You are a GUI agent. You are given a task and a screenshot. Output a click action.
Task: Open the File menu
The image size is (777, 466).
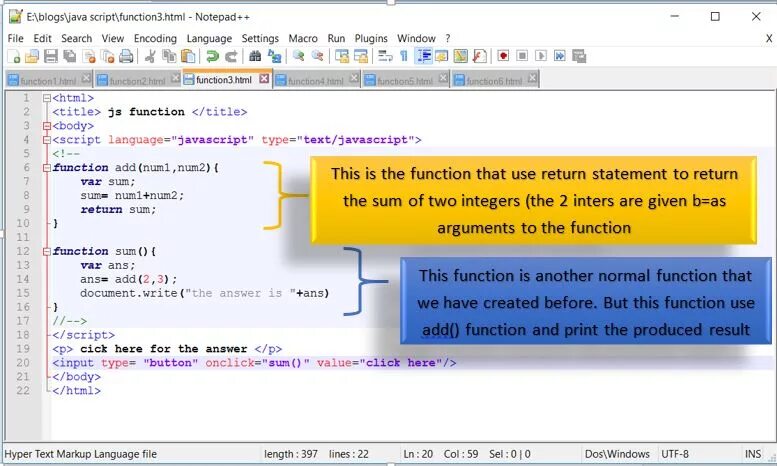click(15, 39)
